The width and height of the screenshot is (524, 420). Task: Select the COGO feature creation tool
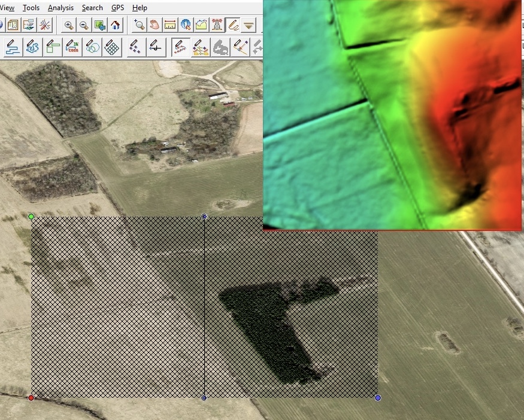(x=72, y=47)
